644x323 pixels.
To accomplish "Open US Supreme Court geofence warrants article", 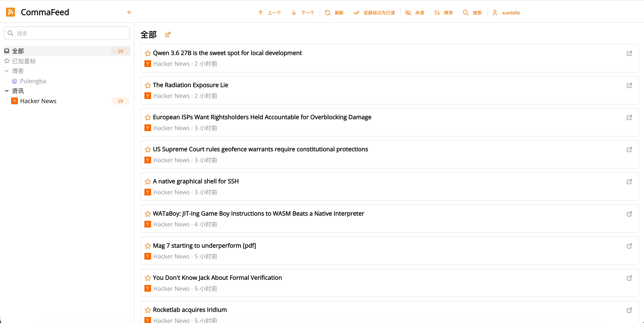I will click(260, 149).
